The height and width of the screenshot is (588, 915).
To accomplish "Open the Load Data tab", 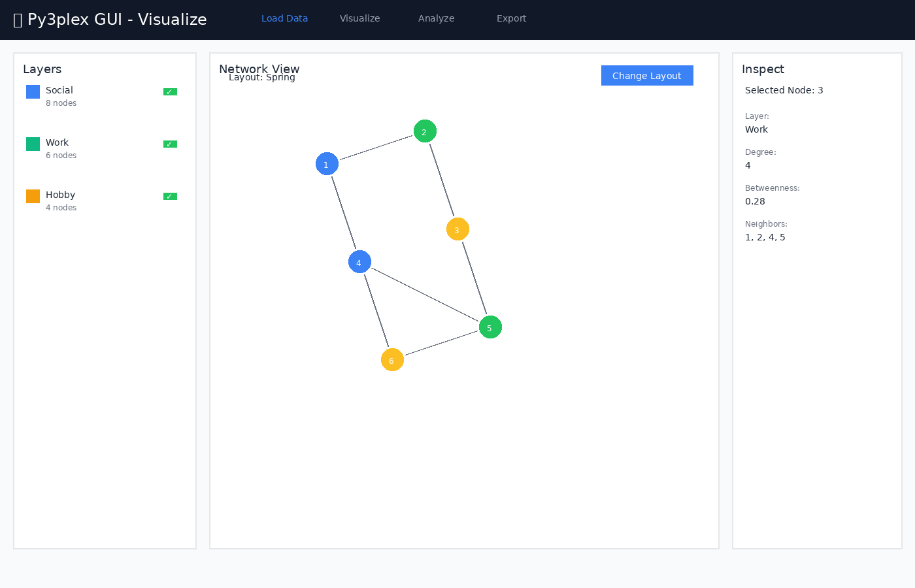I will (x=284, y=18).
